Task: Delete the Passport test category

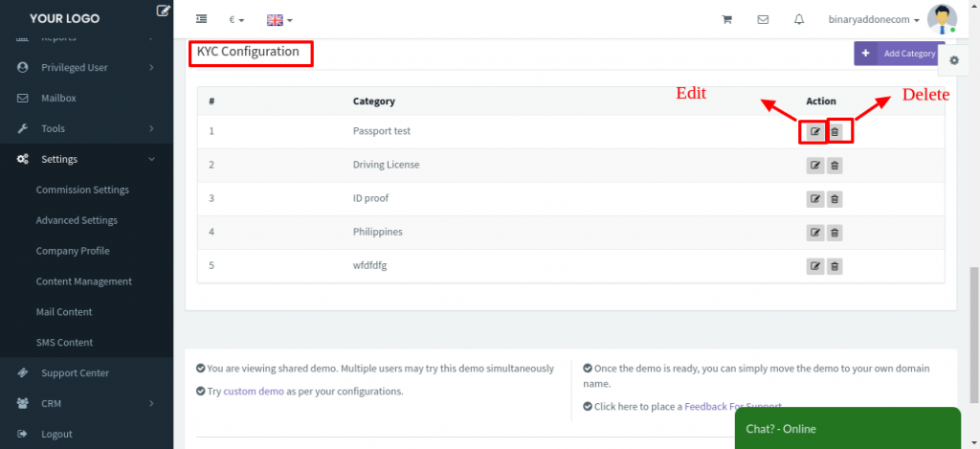Action: coord(835,132)
